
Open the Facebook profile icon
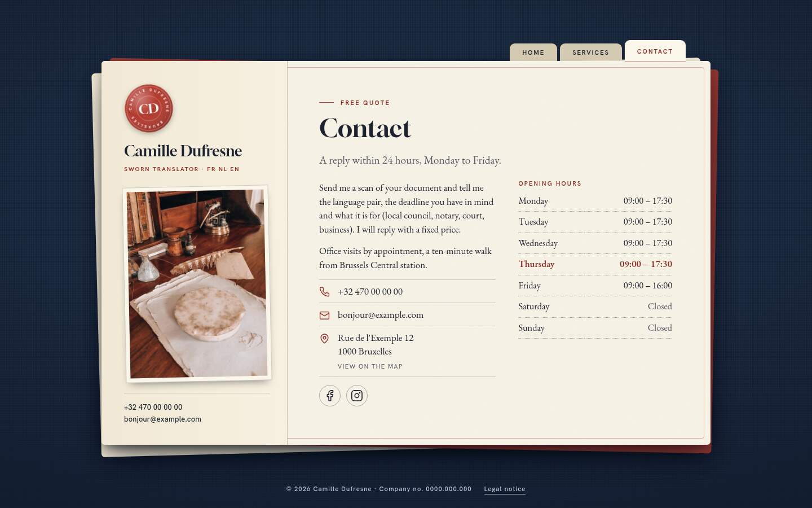tap(330, 396)
